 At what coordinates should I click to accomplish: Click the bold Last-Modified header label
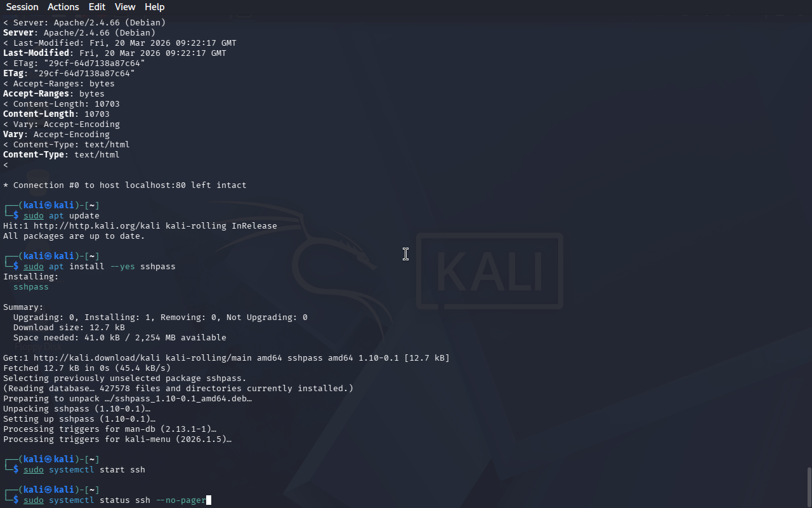(x=36, y=53)
